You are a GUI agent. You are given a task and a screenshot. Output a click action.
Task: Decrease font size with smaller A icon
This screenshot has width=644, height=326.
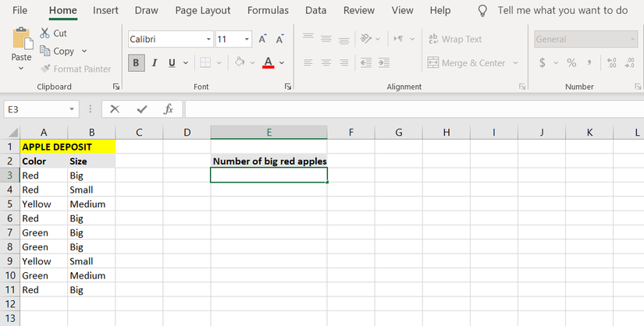pyautogui.click(x=279, y=39)
